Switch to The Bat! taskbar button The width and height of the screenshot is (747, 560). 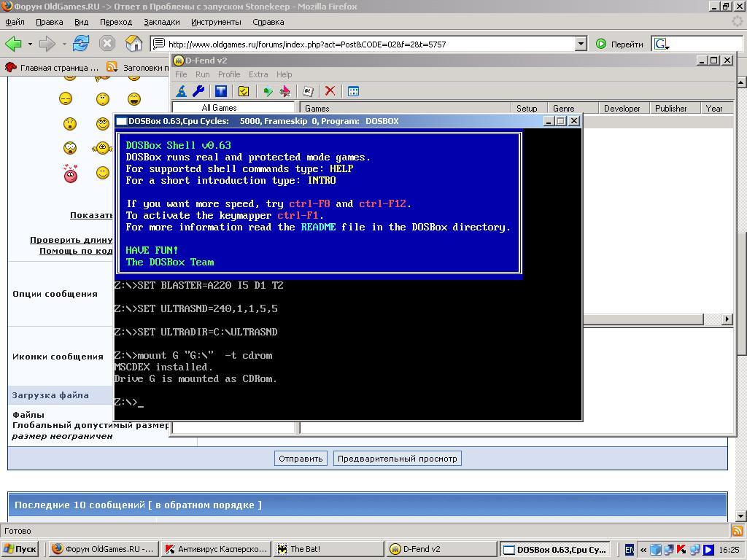[328, 549]
